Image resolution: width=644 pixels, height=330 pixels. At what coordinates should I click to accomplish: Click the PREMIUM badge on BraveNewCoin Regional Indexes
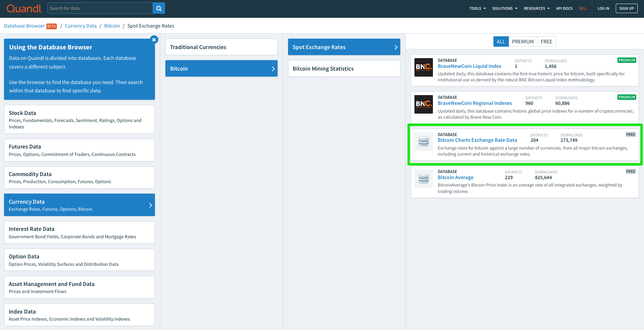pyautogui.click(x=627, y=97)
